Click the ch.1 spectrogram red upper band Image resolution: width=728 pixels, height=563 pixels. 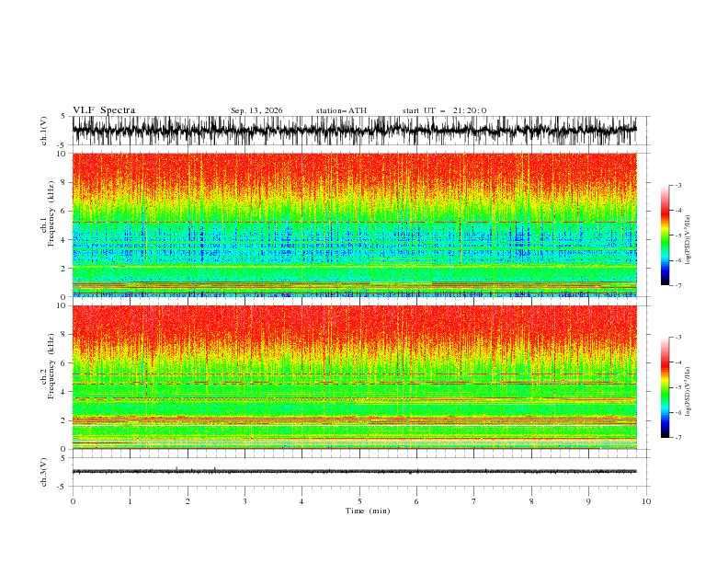(x=355, y=174)
